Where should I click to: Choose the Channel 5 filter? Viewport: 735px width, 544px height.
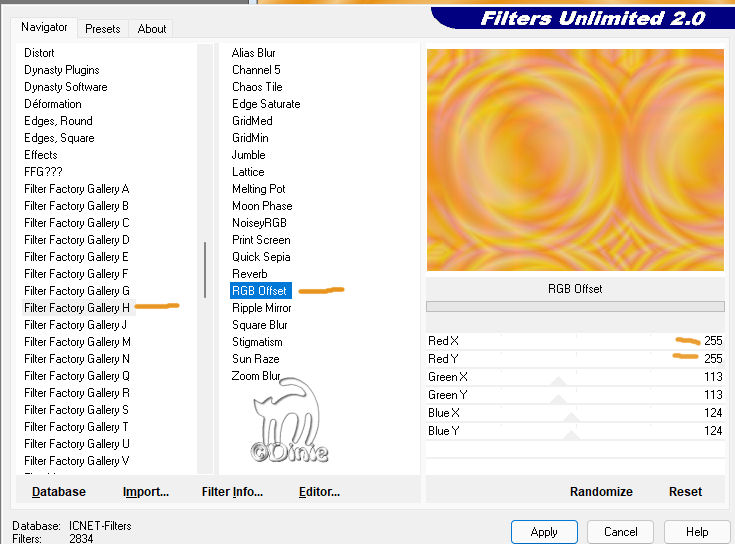click(256, 70)
